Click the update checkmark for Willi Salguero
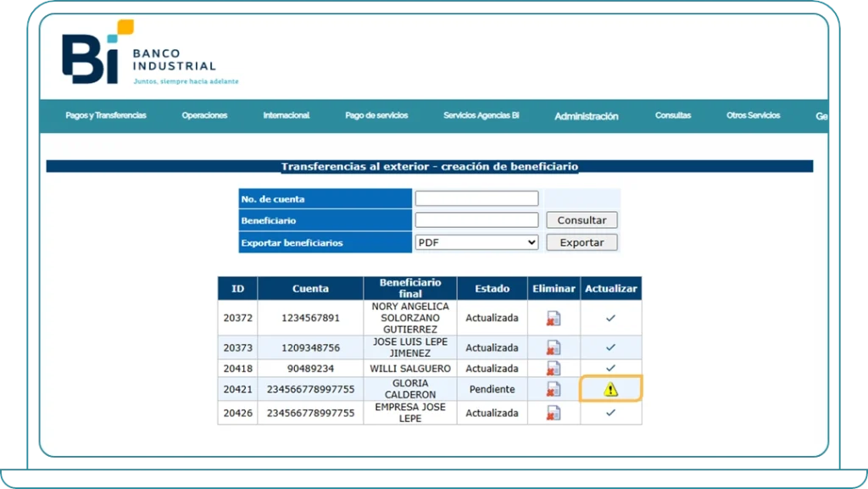The width and height of the screenshot is (868, 489). coord(611,368)
